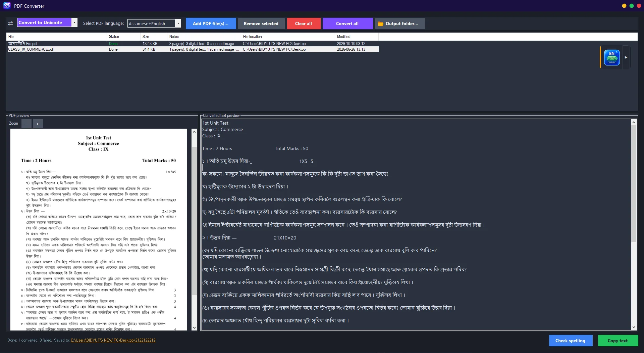Click the PDF preview vertical scrollbar thumb
The height and width of the screenshot is (353, 644).
click(x=194, y=221)
